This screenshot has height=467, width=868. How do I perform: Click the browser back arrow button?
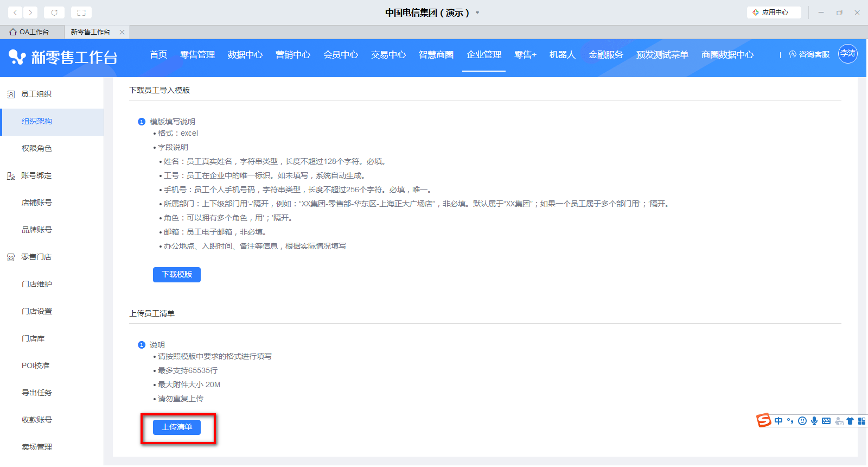[x=15, y=12]
